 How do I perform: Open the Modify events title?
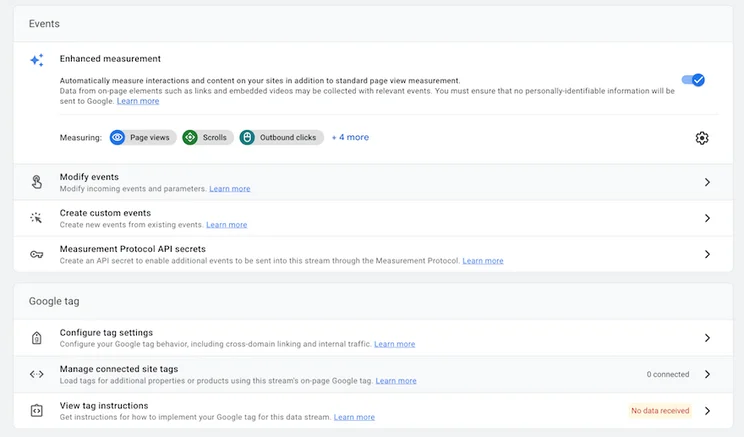tap(89, 177)
